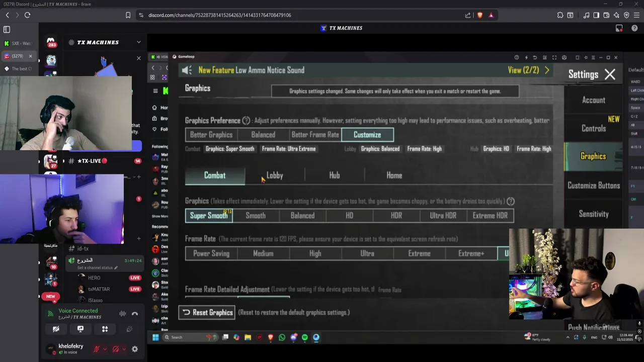Unmute Discord microphone
644x362 pixels.
97,349
